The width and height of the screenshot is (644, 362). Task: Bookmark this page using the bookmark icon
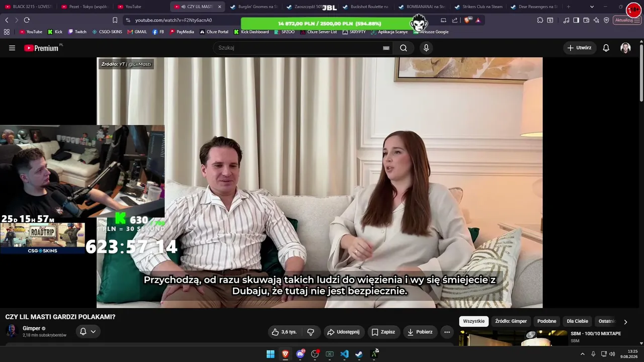pyautogui.click(x=115, y=20)
